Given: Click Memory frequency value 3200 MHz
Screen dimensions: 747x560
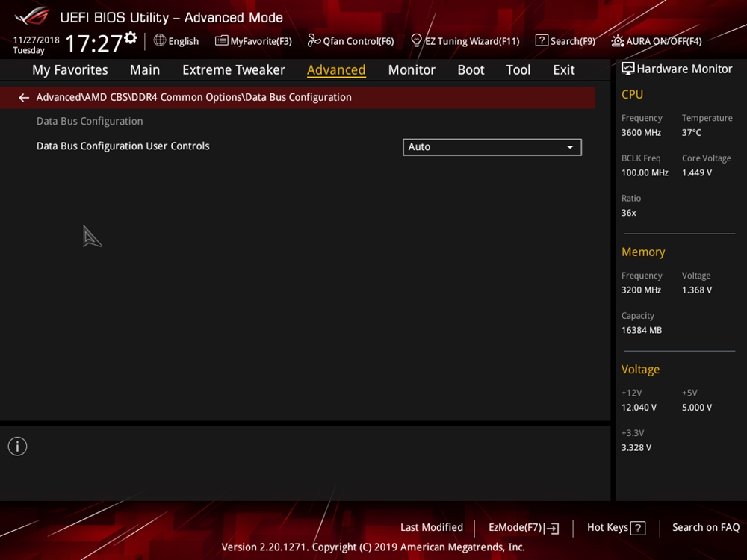Looking at the screenshot, I should click(641, 290).
